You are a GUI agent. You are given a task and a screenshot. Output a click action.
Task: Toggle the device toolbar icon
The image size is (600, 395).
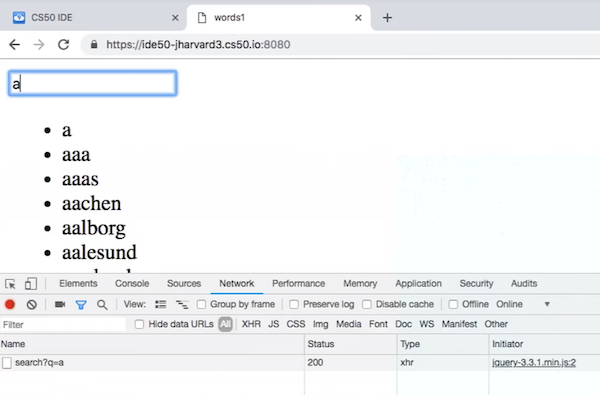[x=31, y=284]
